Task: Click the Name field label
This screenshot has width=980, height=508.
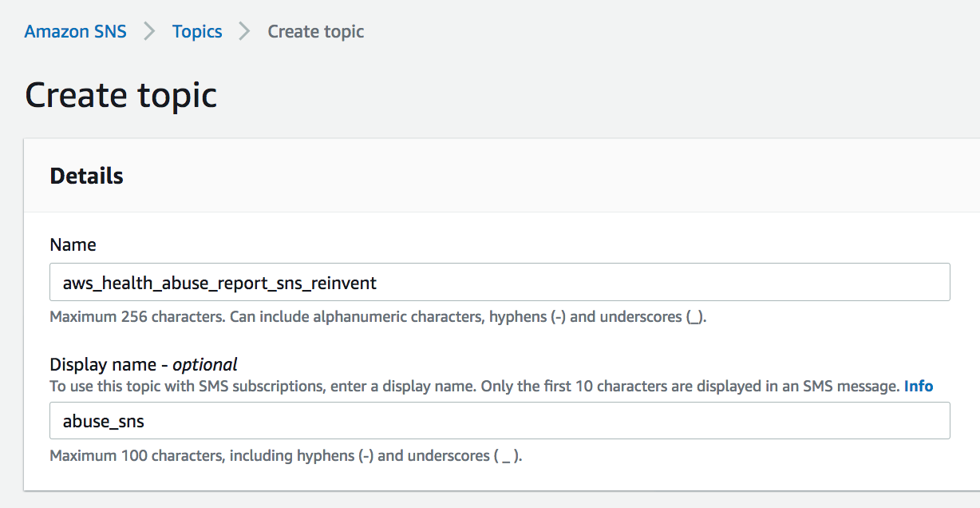Action: (73, 244)
